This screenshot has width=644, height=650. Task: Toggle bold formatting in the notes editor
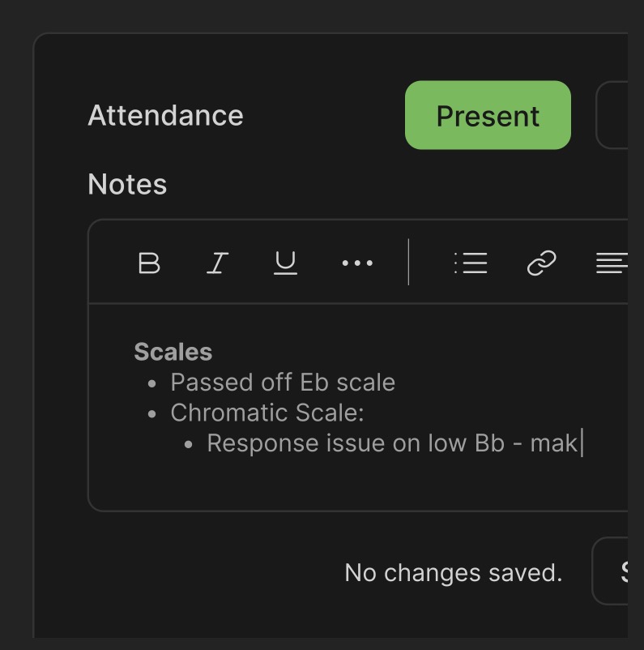tap(148, 263)
